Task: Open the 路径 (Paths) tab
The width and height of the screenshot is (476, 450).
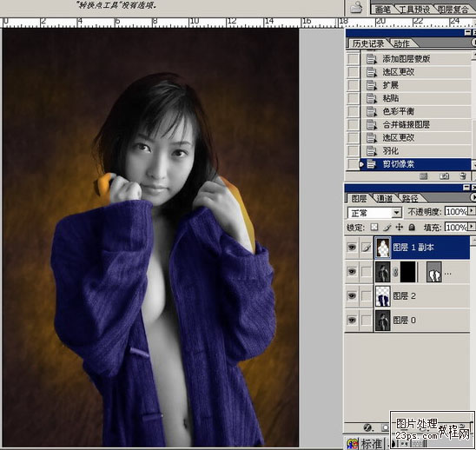Action: click(410, 199)
